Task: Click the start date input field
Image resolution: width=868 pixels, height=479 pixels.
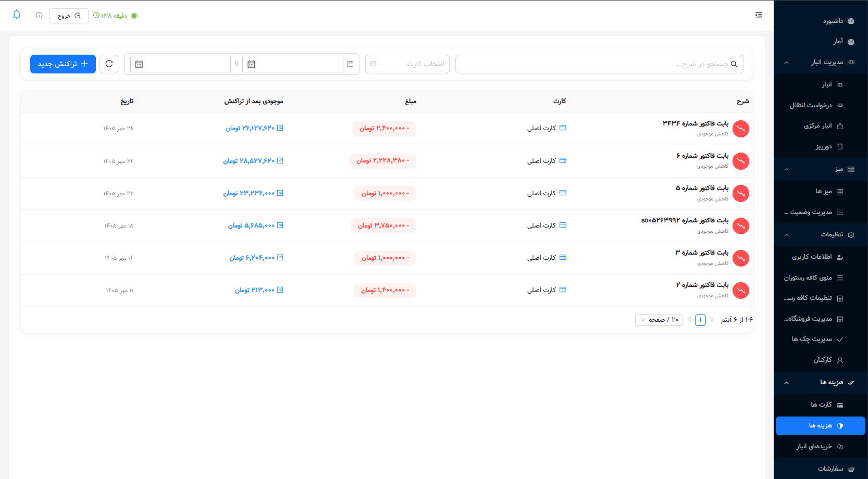Action: (292, 64)
